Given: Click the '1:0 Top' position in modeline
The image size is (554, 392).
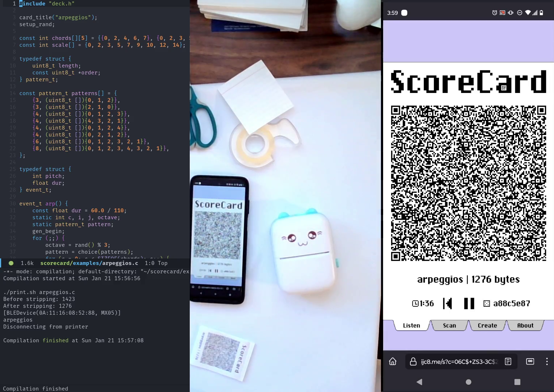Looking at the screenshot, I should point(156,263).
